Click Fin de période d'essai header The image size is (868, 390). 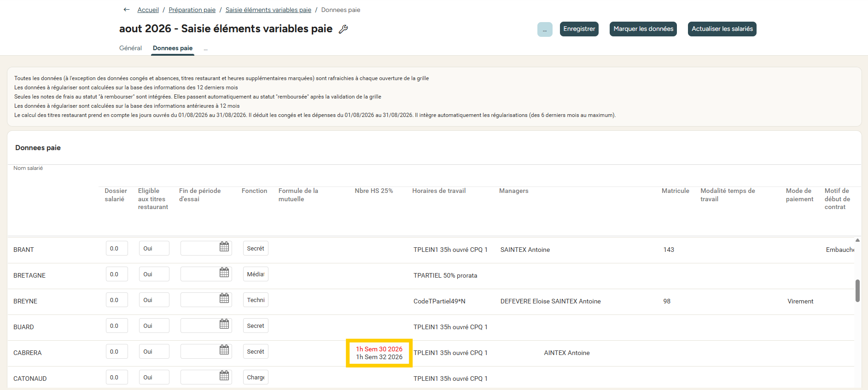[x=200, y=195]
